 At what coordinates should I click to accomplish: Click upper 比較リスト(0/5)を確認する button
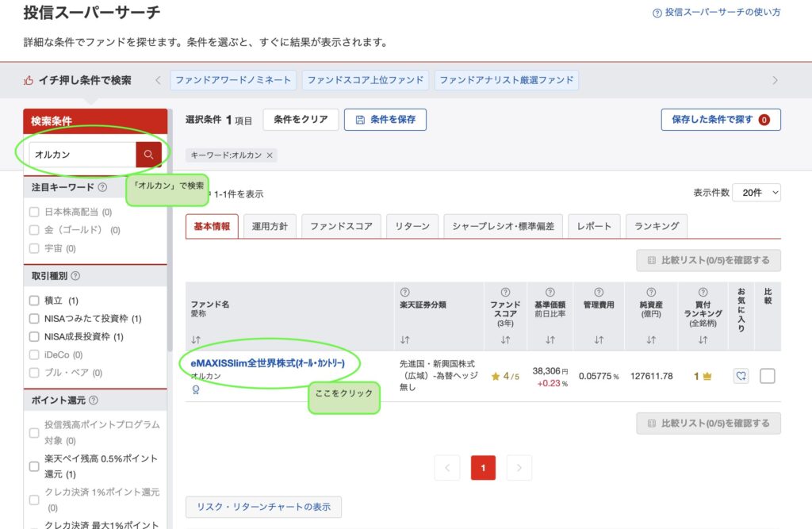(708, 261)
